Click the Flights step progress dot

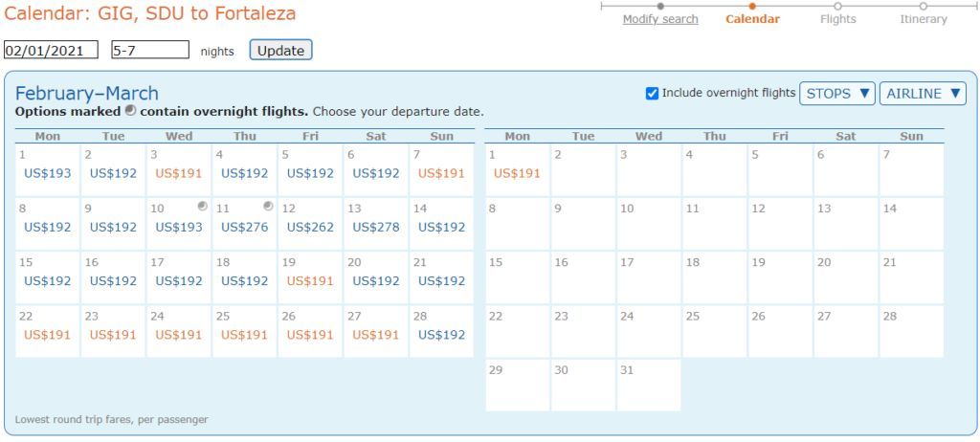point(838,7)
